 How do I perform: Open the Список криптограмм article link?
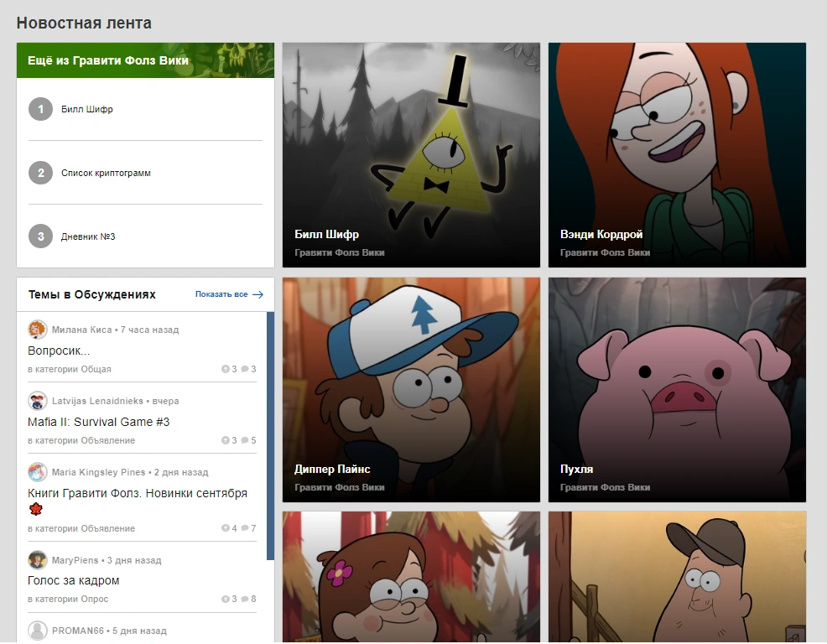[x=106, y=173]
